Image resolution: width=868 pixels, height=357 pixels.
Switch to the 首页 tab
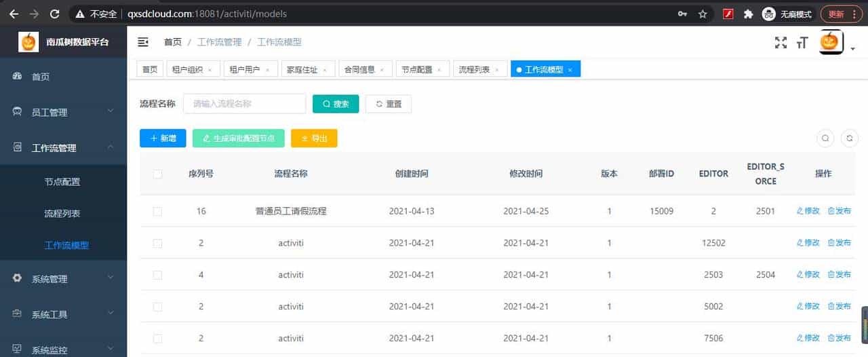[x=150, y=69]
